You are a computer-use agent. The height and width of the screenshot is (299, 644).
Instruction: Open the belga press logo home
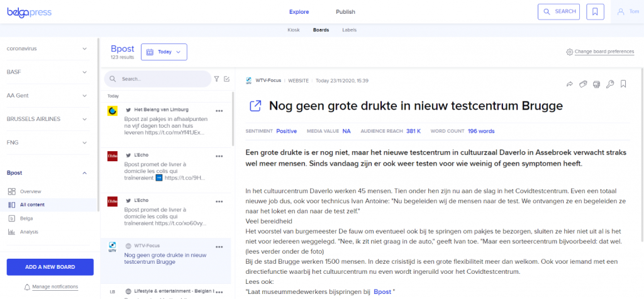pos(29,12)
